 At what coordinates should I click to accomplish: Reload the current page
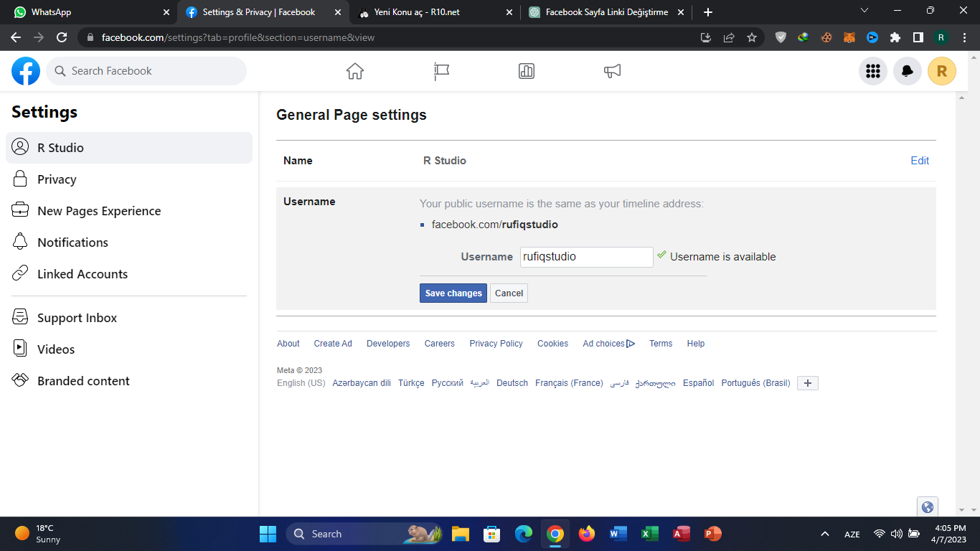(62, 37)
